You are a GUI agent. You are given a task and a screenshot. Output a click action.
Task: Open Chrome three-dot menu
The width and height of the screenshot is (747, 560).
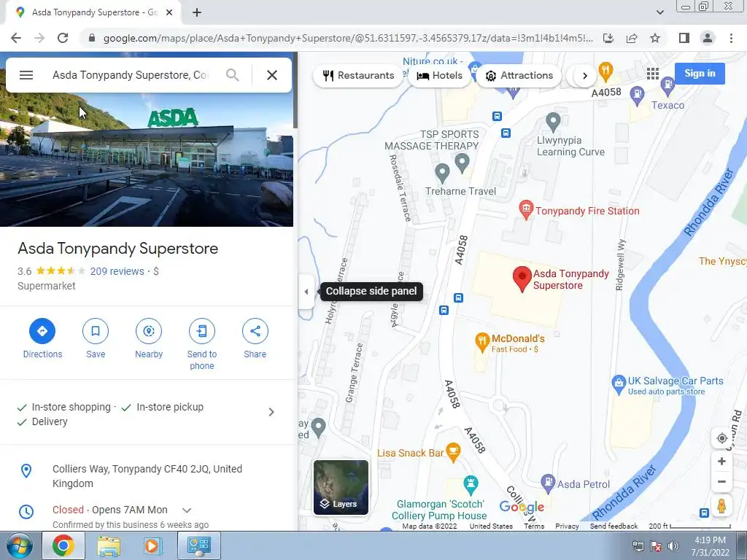[x=731, y=38]
